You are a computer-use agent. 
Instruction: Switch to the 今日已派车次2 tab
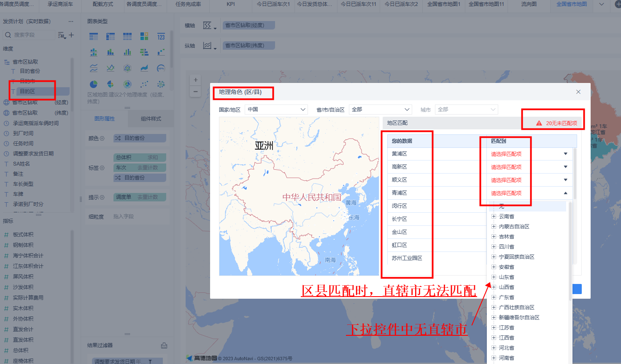point(401,4)
